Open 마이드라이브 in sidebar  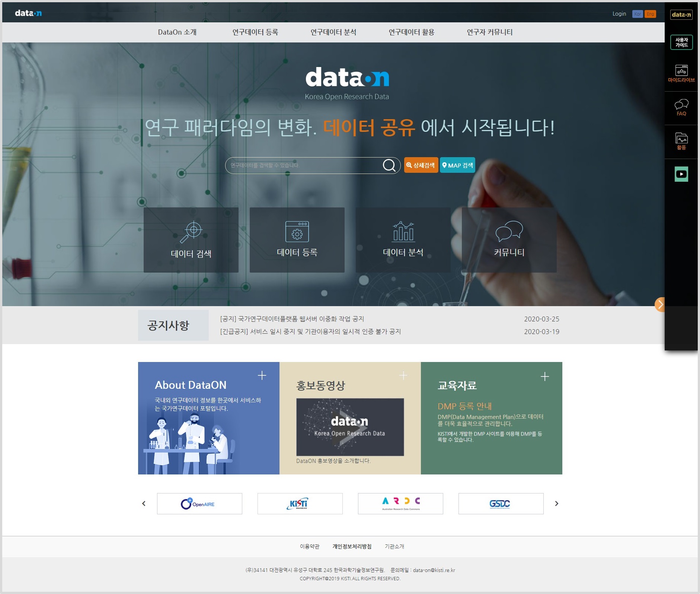pos(681,73)
